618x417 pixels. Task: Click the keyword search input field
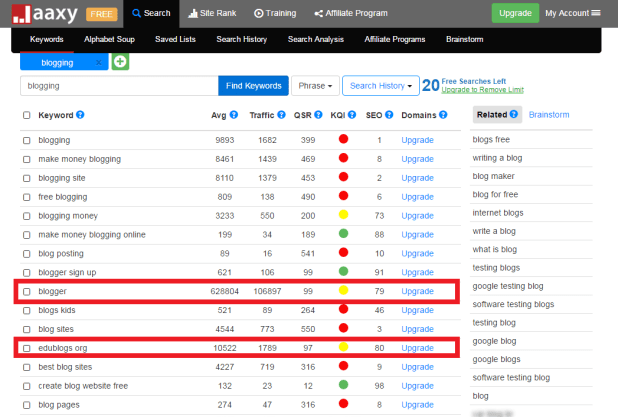pos(119,86)
